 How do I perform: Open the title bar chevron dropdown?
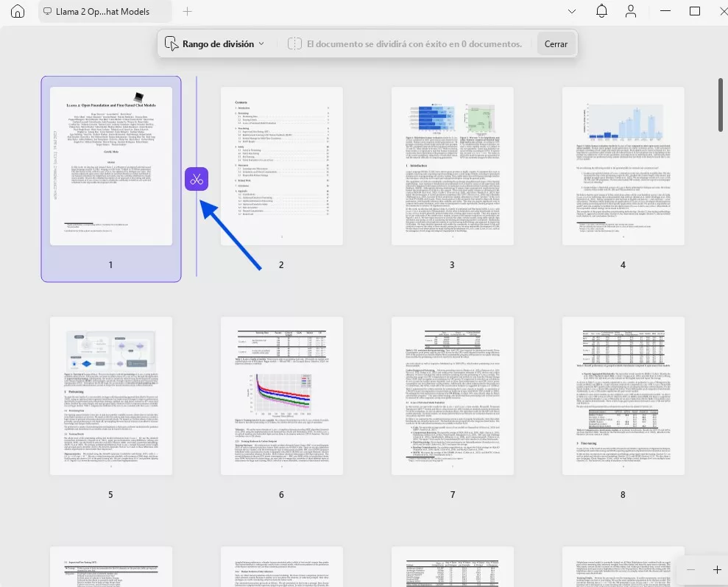pos(572,12)
